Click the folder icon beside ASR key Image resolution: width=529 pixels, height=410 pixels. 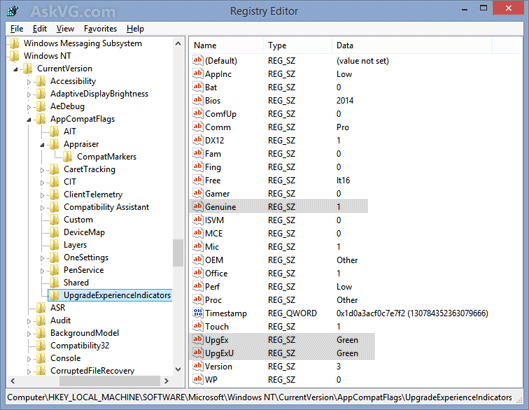coord(41,308)
